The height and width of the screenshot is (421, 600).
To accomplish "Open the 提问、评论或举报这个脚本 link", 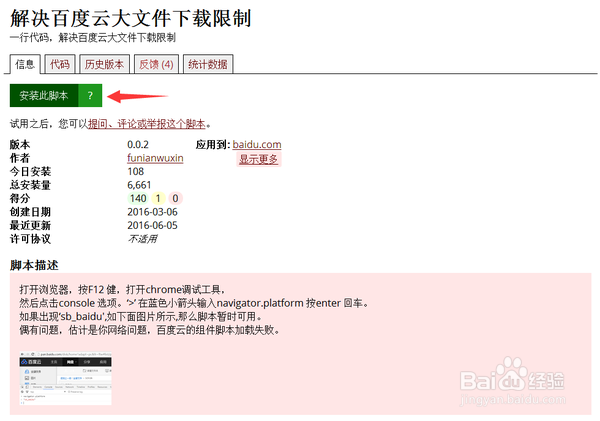I will [x=147, y=124].
